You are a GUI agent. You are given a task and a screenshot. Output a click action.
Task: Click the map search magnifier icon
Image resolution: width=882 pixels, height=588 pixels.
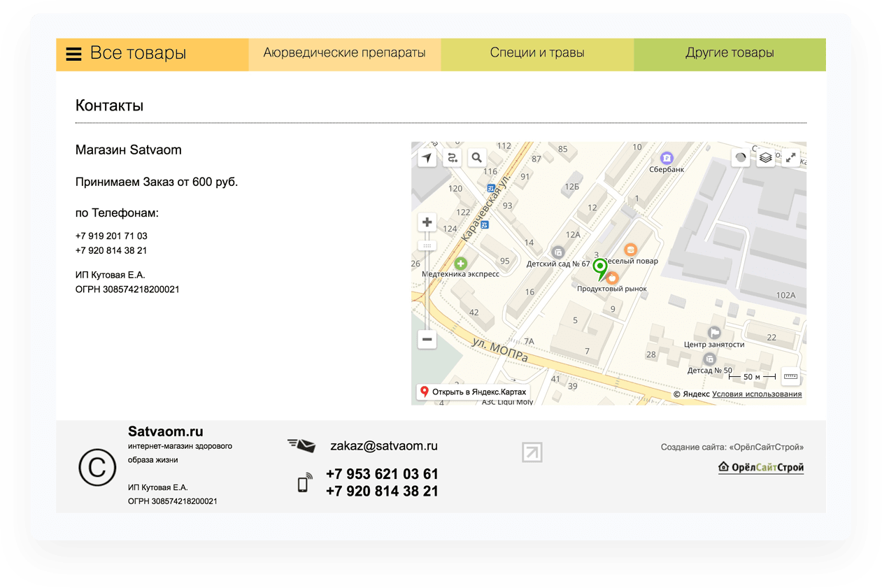coord(477,158)
